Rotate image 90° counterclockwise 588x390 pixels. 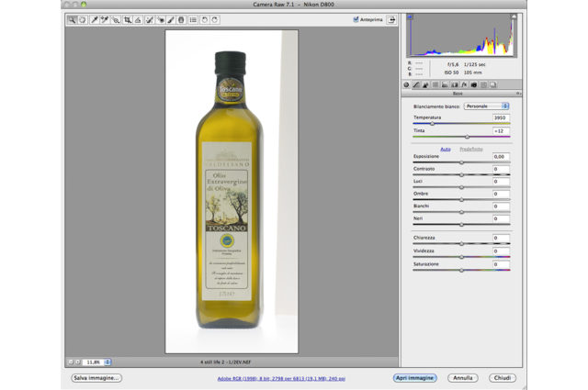[204, 20]
